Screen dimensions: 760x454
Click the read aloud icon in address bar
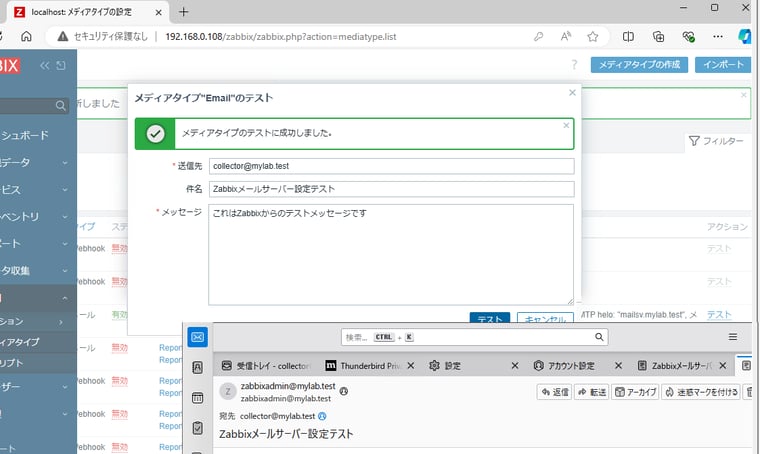pyautogui.click(x=566, y=36)
